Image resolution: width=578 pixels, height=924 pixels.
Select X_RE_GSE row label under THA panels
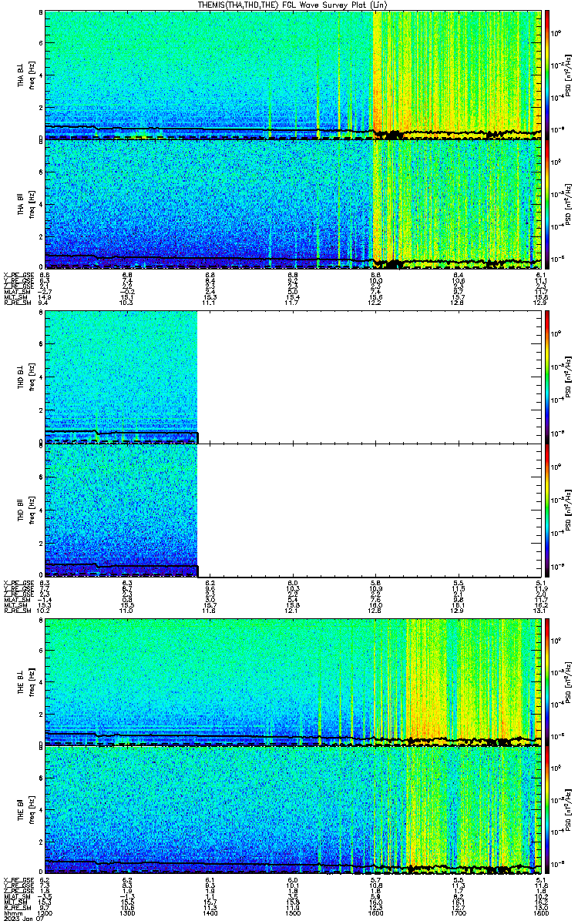tap(17, 275)
